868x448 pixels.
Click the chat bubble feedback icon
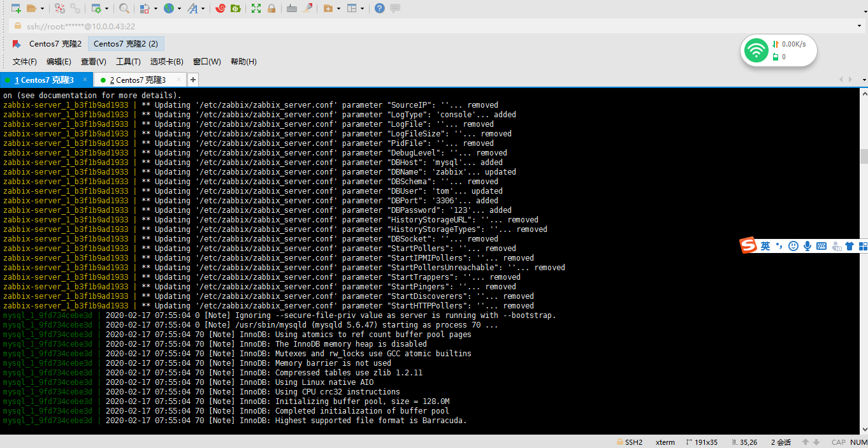coord(395,8)
